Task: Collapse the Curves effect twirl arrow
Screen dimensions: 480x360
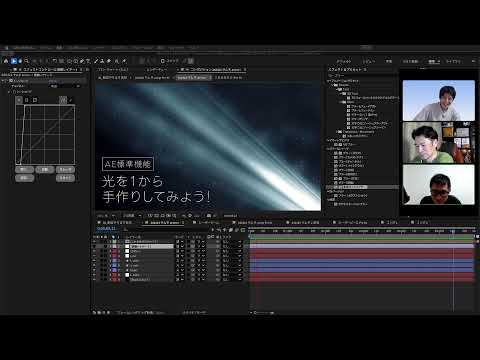Action: pyautogui.click(x=3, y=81)
